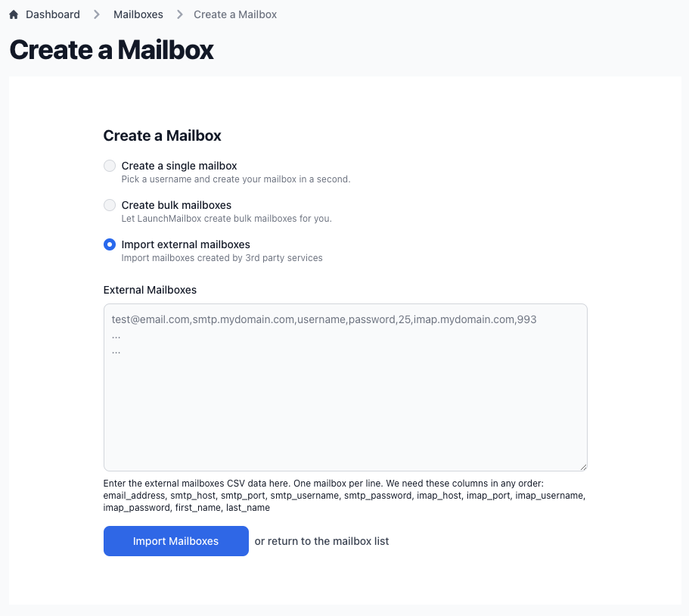Click the chevron after Mailboxes breadcrumb
The image size is (689, 616).
[x=179, y=14]
